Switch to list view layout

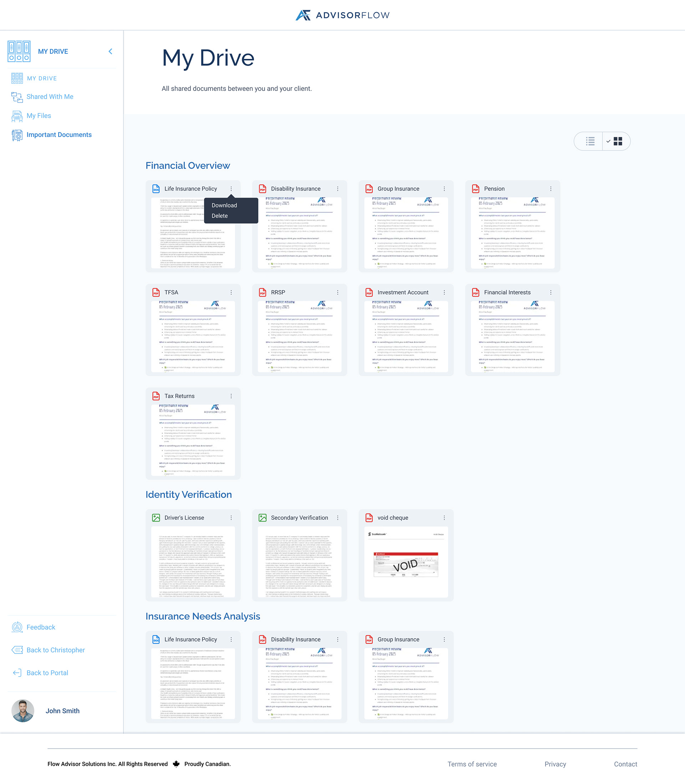point(590,142)
